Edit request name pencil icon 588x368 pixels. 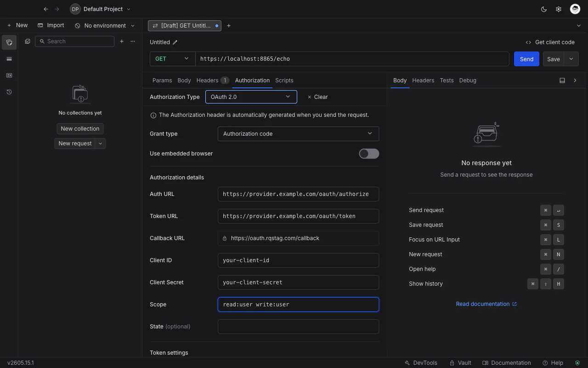175,42
